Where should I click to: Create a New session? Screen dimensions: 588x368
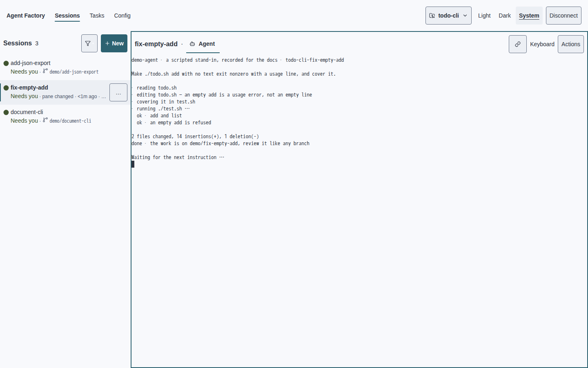tap(114, 43)
